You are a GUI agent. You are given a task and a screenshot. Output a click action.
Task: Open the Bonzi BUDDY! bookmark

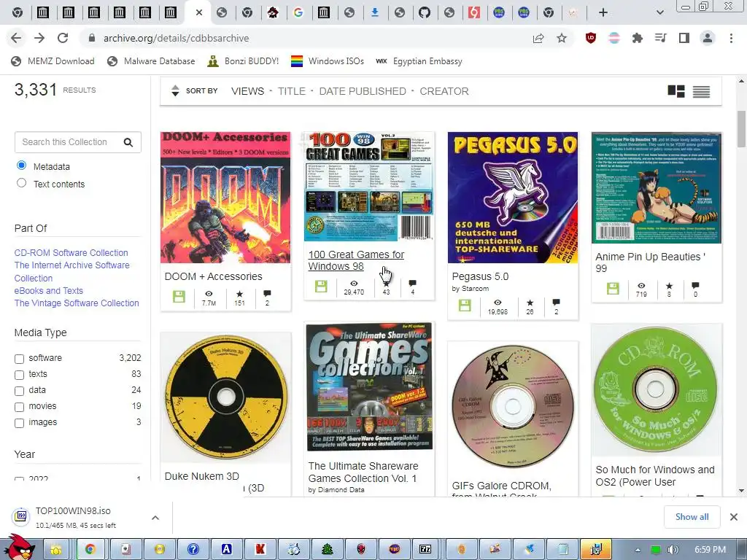click(x=243, y=61)
